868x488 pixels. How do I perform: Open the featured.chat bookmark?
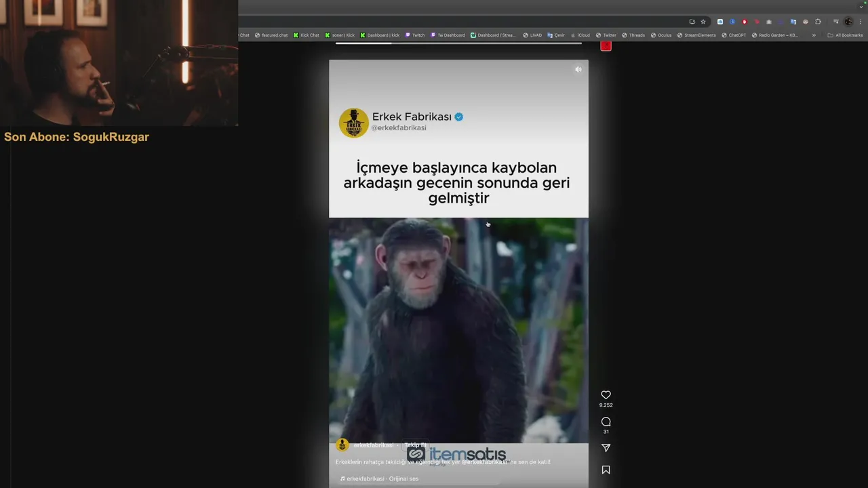(271, 35)
